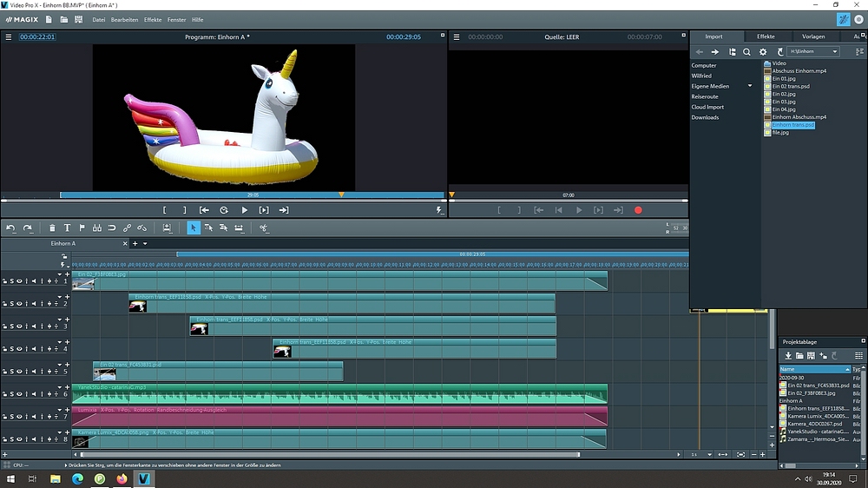868x488 pixels.
Task: Switch to the Vorlagen tab
Action: coord(813,36)
